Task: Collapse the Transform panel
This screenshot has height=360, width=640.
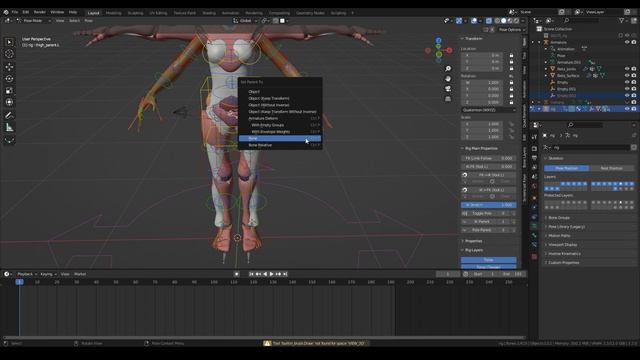Action: [x=473, y=38]
